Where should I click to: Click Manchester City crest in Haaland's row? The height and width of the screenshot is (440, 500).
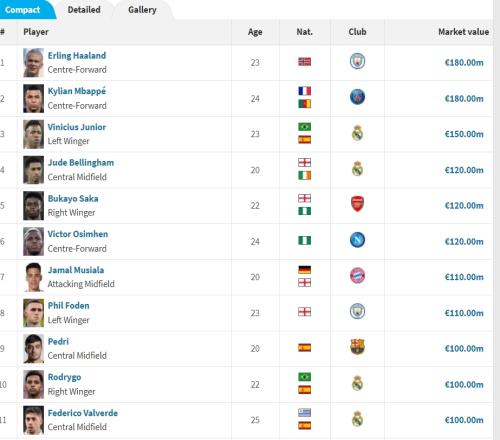(357, 61)
